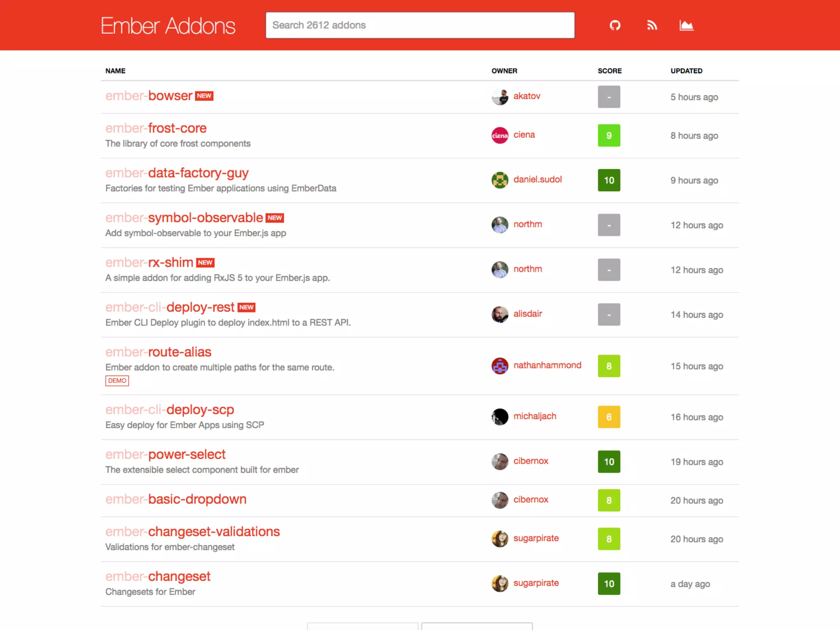Click nathanhammond's red pixel avatar

click(500, 366)
